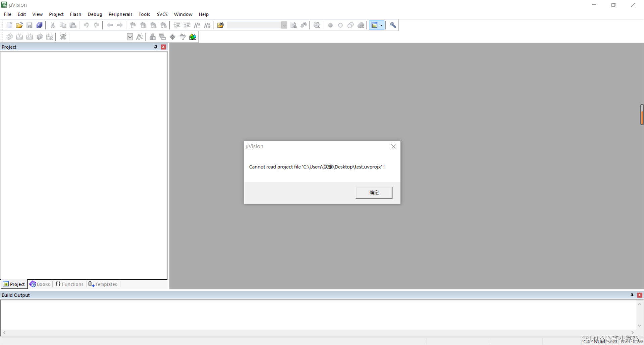Open the Debug menu

click(95, 14)
